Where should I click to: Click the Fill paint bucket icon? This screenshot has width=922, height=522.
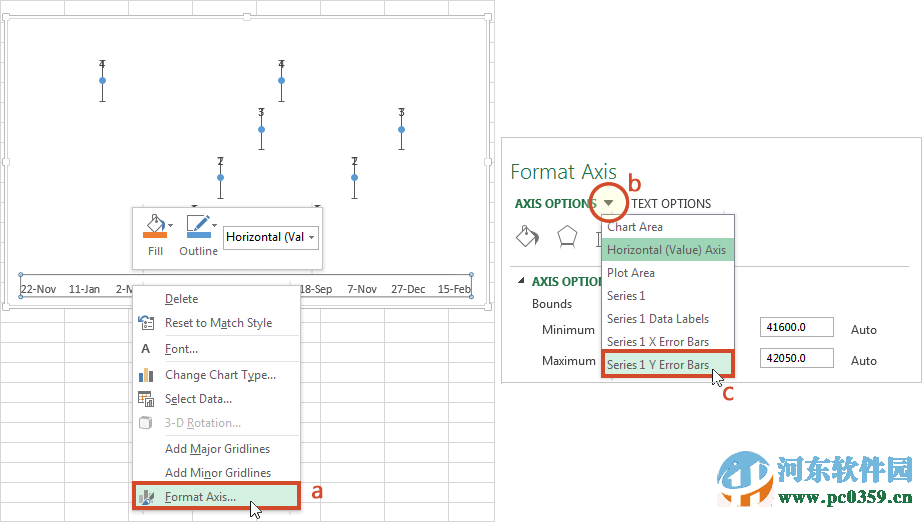click(x=155, y=226)
